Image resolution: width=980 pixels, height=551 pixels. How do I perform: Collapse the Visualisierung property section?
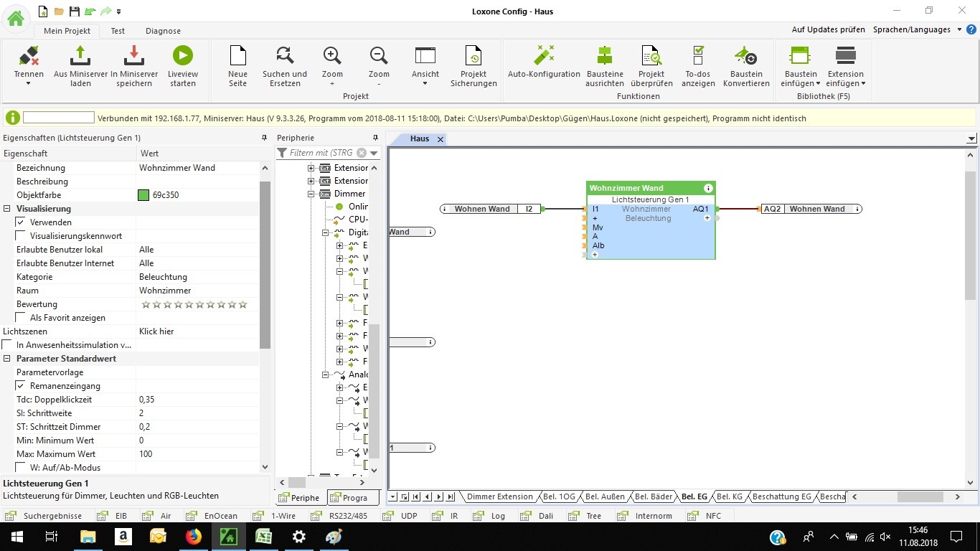pos(8,209)
